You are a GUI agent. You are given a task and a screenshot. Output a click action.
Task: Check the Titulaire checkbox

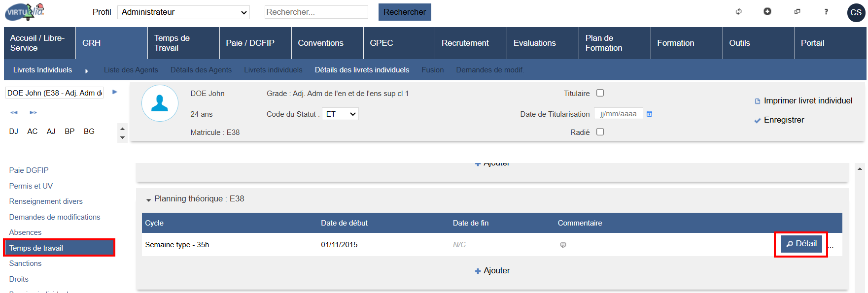click(x=600, y=93)
